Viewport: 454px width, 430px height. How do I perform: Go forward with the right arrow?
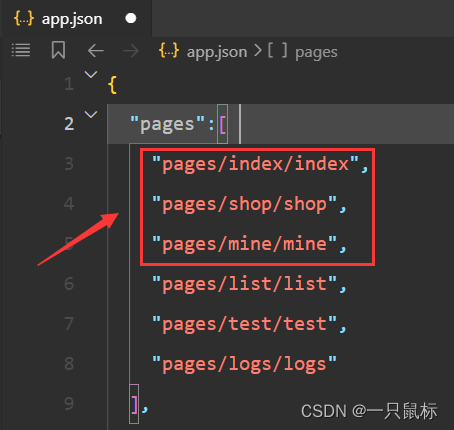[x=131, y=51]
